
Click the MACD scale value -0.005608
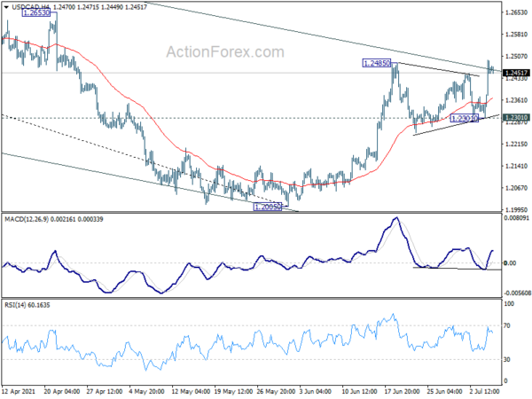pos(516,293)
